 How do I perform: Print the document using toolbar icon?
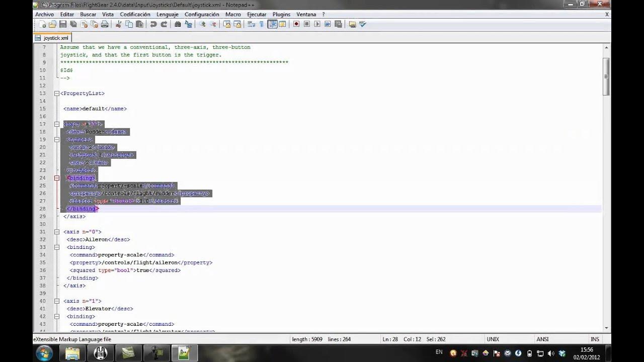pyautogui.click(x=105, y=24)
